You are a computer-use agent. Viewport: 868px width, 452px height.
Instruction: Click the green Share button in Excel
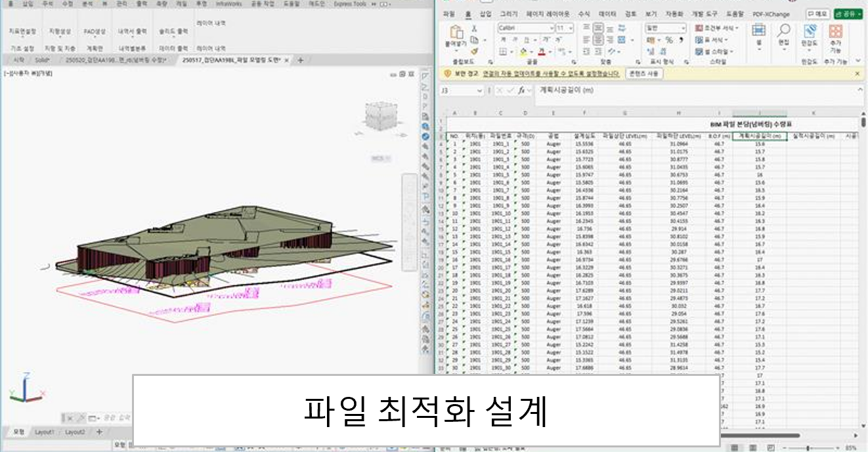tap(848, 14)
